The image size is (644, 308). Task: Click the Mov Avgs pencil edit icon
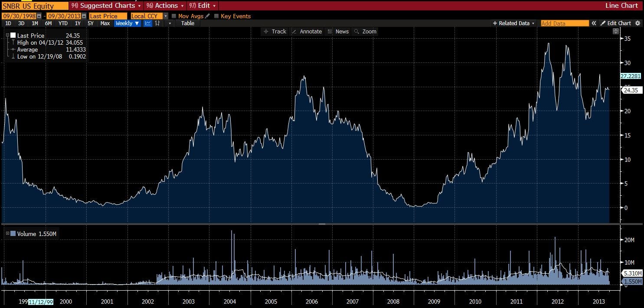(207, 16)
